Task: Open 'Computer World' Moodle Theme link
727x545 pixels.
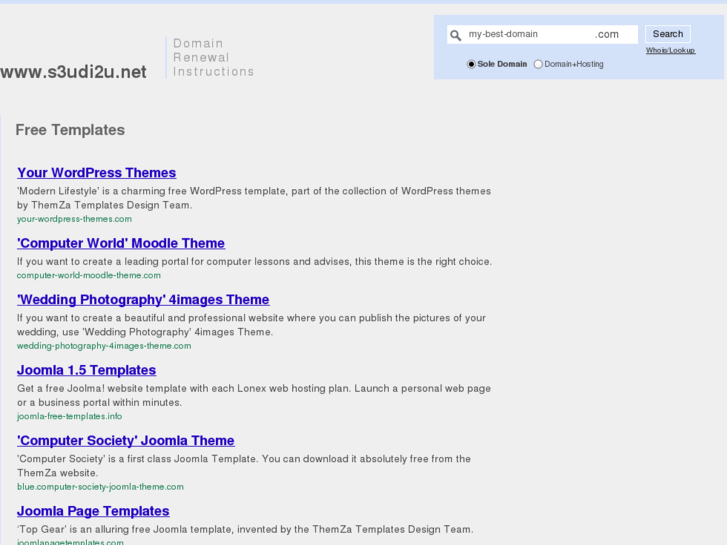Action: tap(121, 243)
